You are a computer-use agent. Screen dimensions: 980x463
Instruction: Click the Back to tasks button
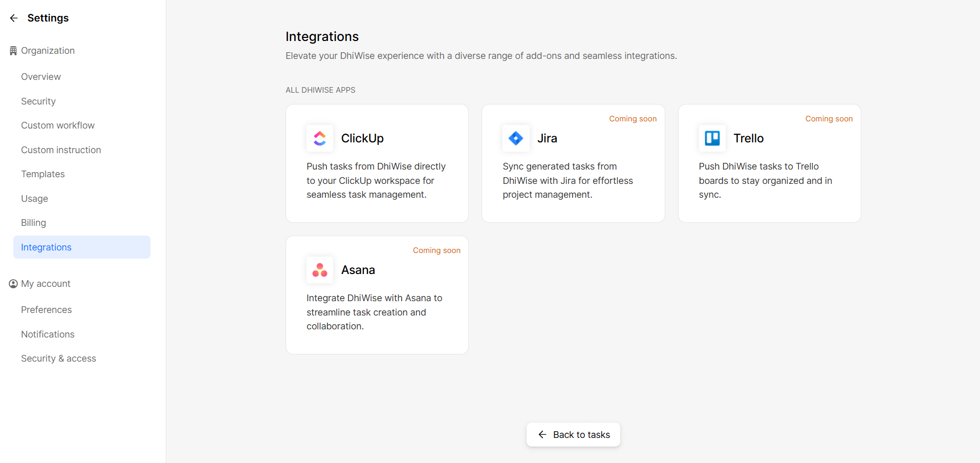573,435
